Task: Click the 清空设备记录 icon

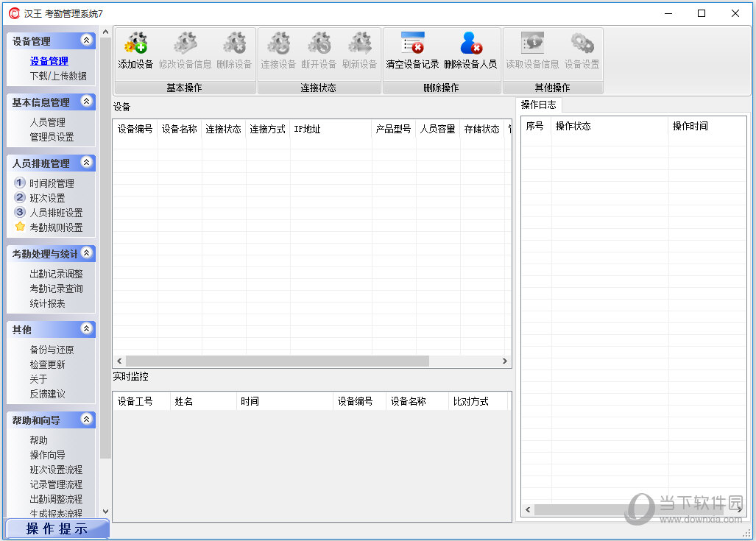Action: (413, 43)
